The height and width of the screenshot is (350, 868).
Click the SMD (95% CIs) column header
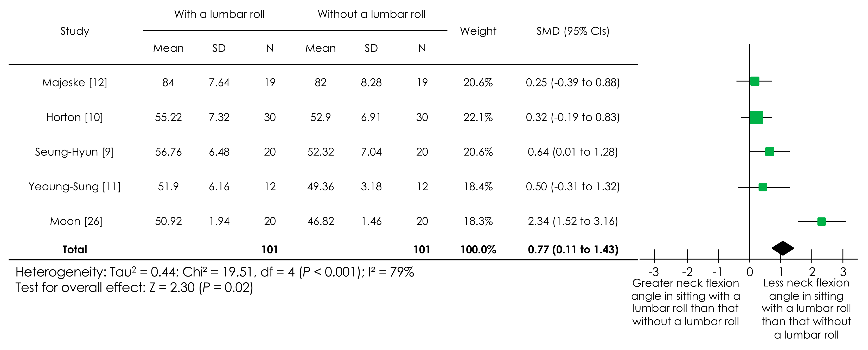click(572, 31)
